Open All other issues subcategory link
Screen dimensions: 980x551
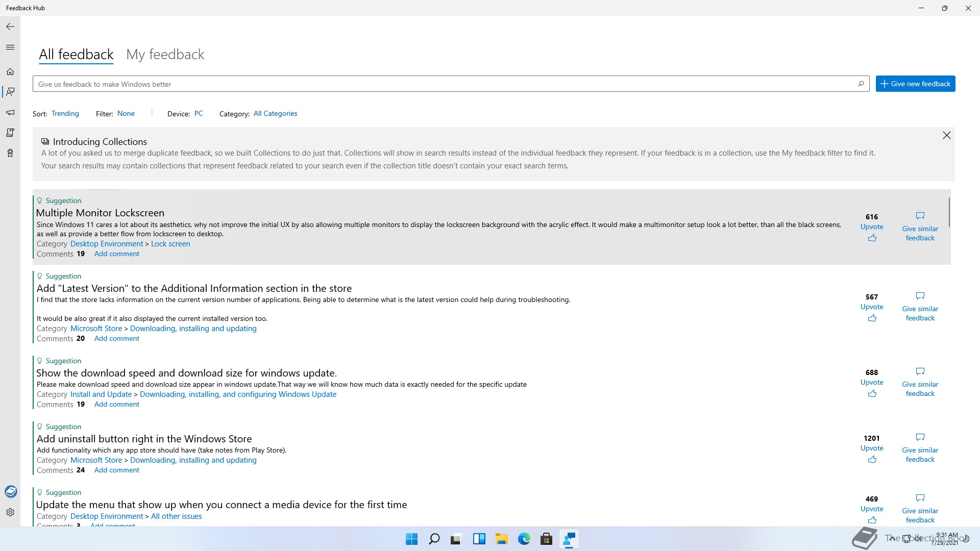point(176,516)
